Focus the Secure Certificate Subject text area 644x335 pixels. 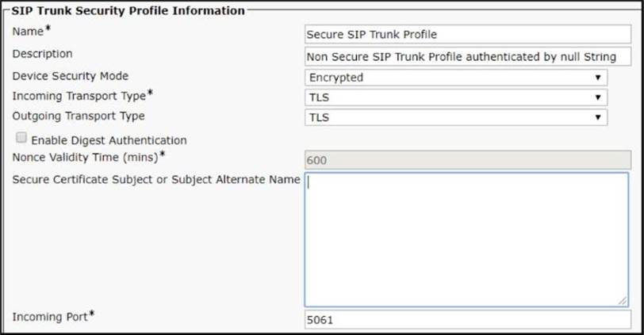click(x=466, y=239)
